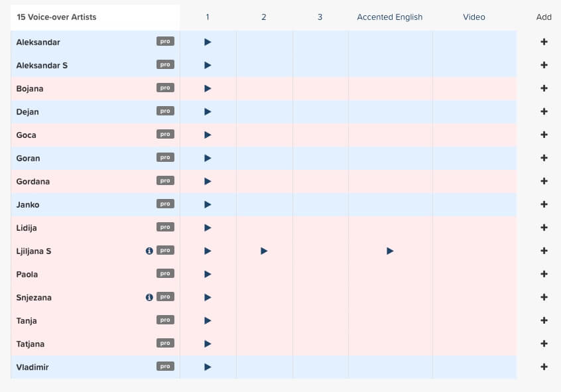Screen dimensions: 561x392
Task: Add Bojana with the plus icon
Action: pos(544,88)
